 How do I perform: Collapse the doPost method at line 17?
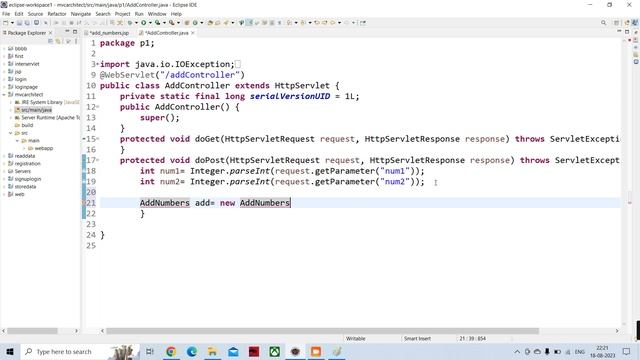pos(98,160)
